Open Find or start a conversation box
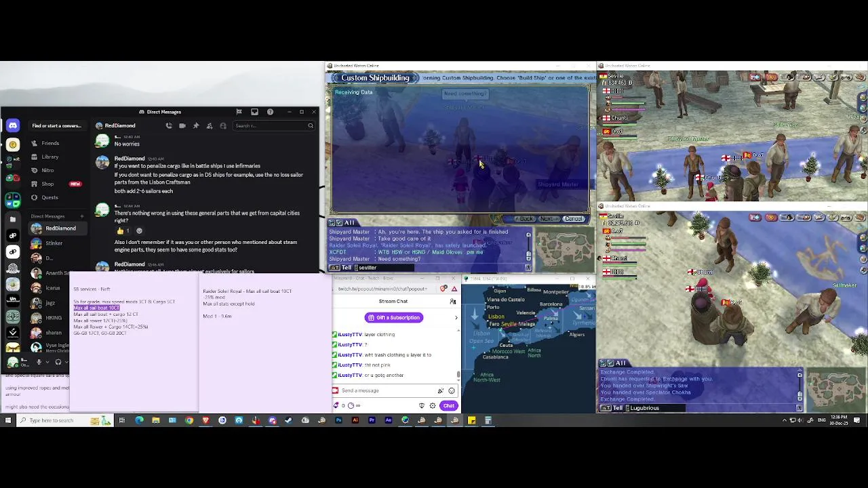868x488 pixels. coord(56,125)
